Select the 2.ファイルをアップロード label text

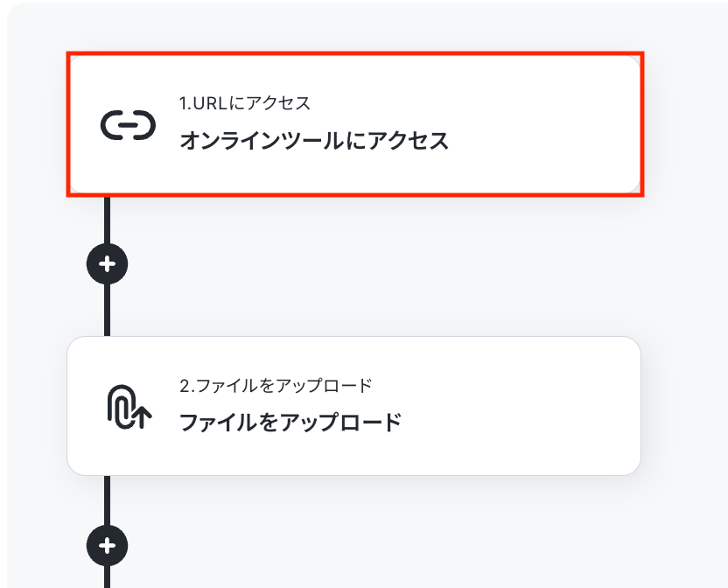point(276,386)
